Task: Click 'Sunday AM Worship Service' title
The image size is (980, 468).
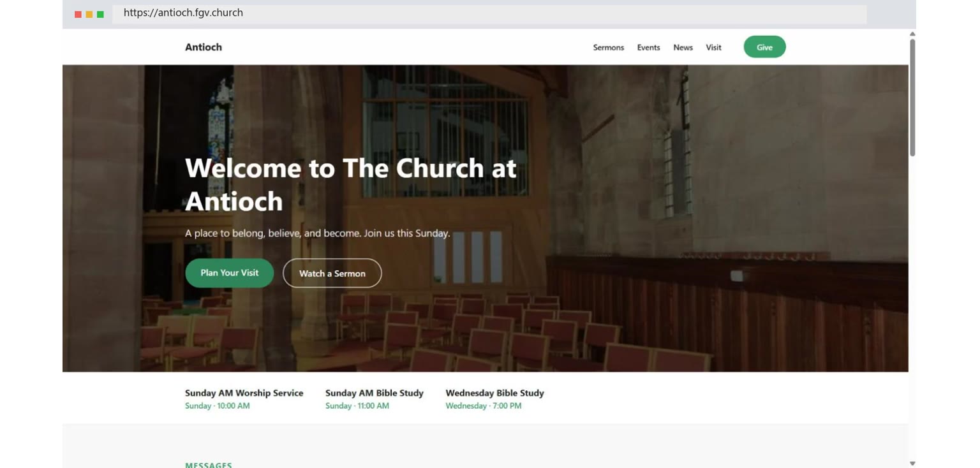Action: [x=244, y=393]
